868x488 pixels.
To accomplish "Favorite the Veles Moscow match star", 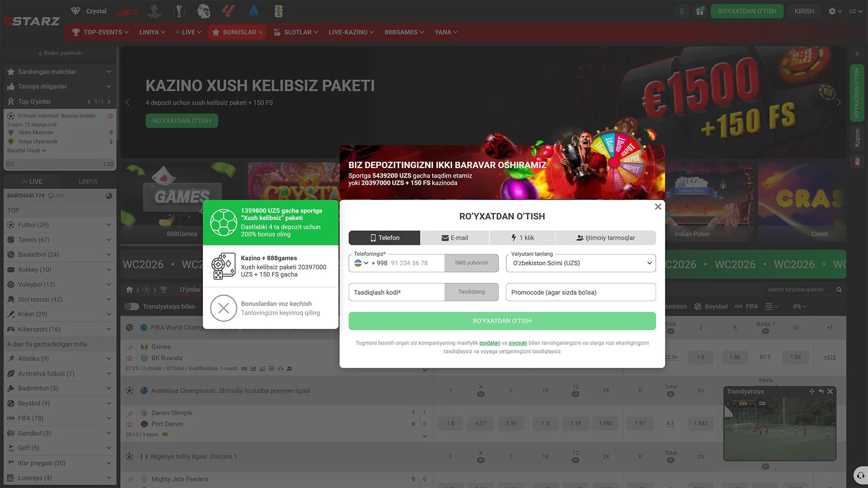I will (x=110, y=116).
